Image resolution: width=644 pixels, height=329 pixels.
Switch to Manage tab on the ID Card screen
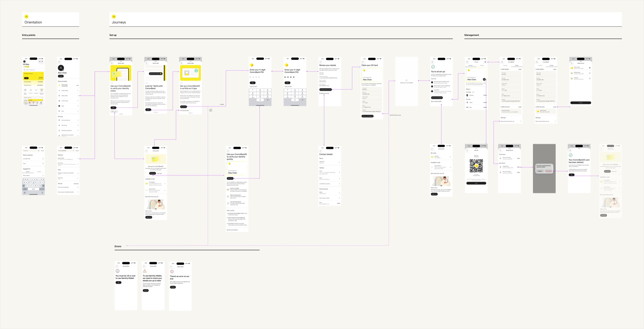[482, 65]
